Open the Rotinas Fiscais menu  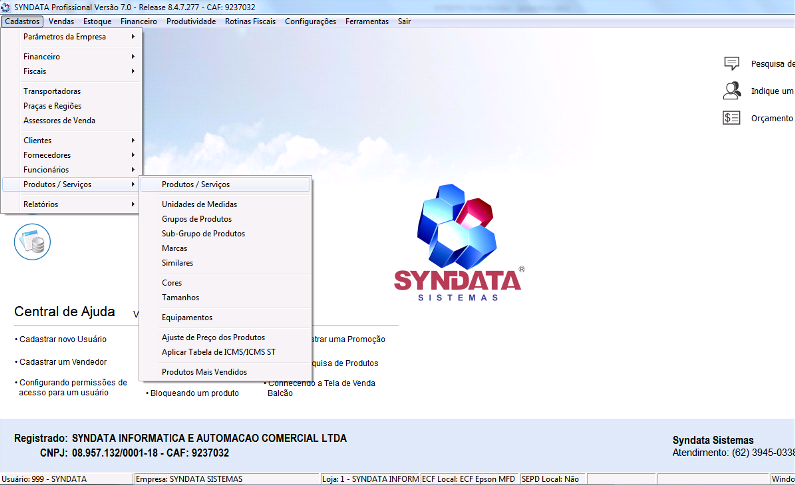pyautogui.click(x=250, y=21)
